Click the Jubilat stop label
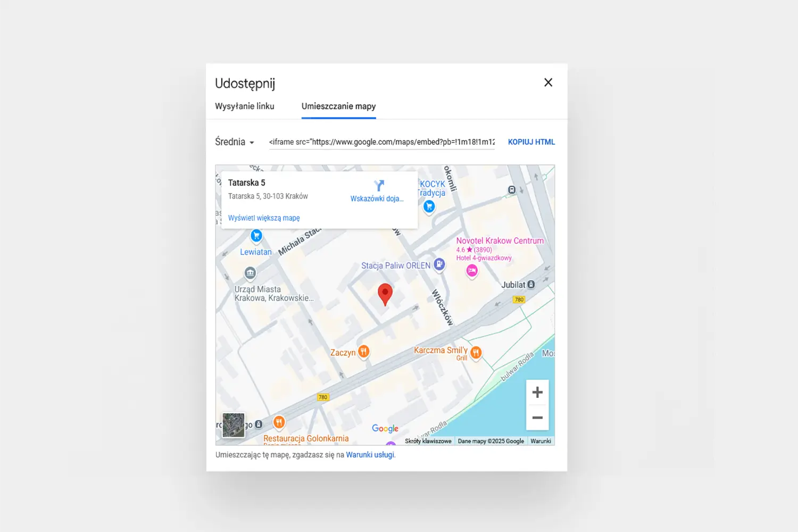This screenshot has width=798, height=532. pos(513,285)
